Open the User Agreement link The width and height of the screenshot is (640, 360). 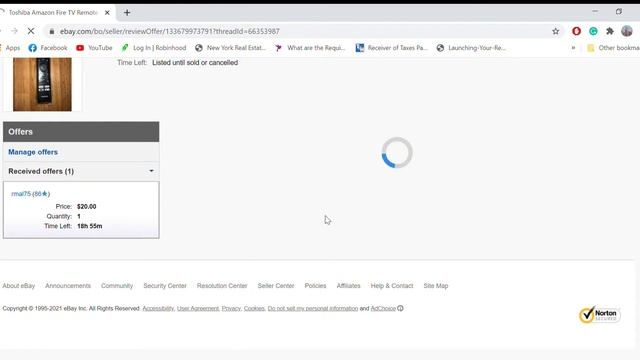(x=198, y=309)
